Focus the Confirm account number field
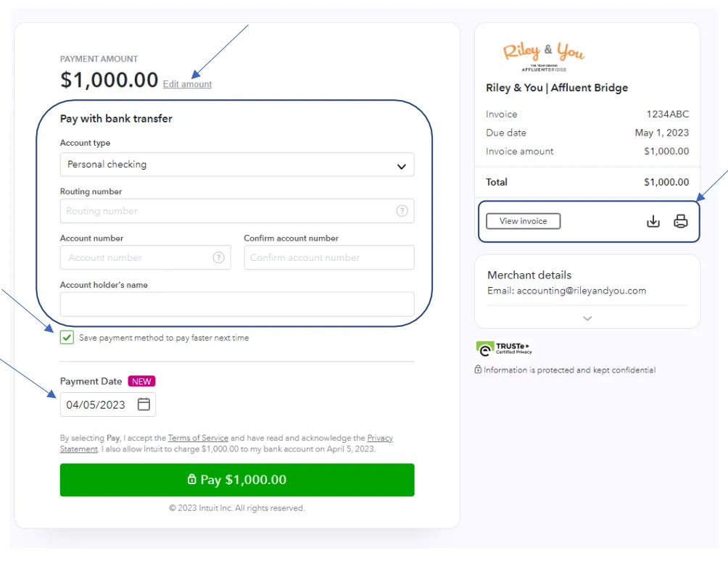Screen dimensions: 728x561 tap(329, 257)
